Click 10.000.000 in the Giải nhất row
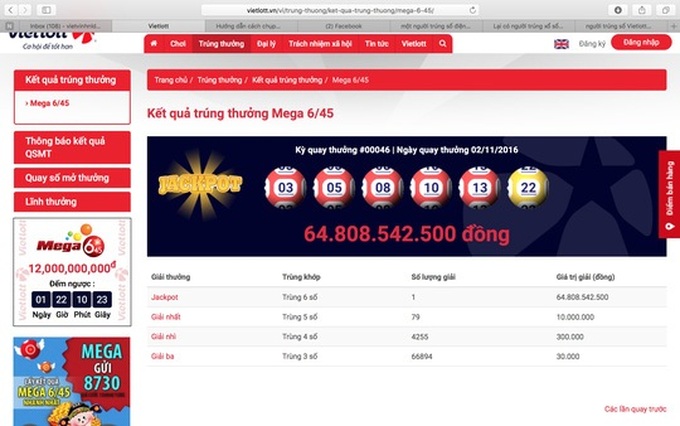 coord(575,317)
